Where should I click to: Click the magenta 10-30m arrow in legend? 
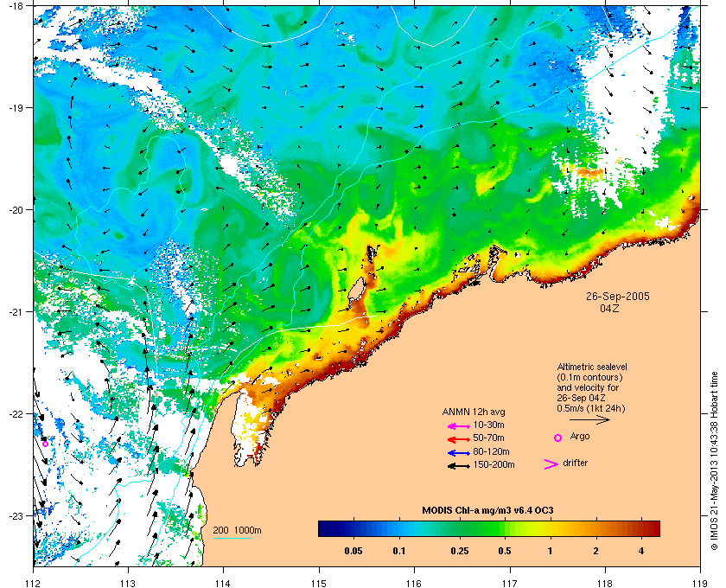459,425
